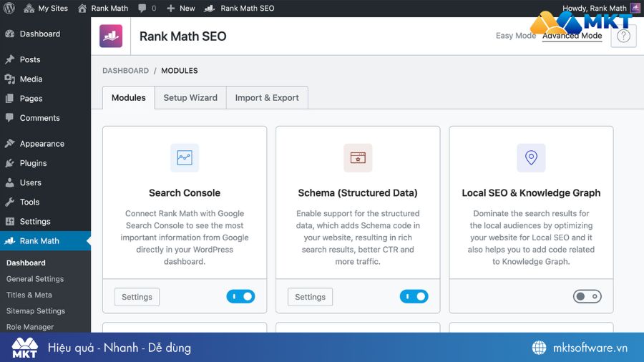Viewport: 644px width, 362px height.
Task: Open Schema module Settings button
Action: pyautogui.click(x=310, y=297)
